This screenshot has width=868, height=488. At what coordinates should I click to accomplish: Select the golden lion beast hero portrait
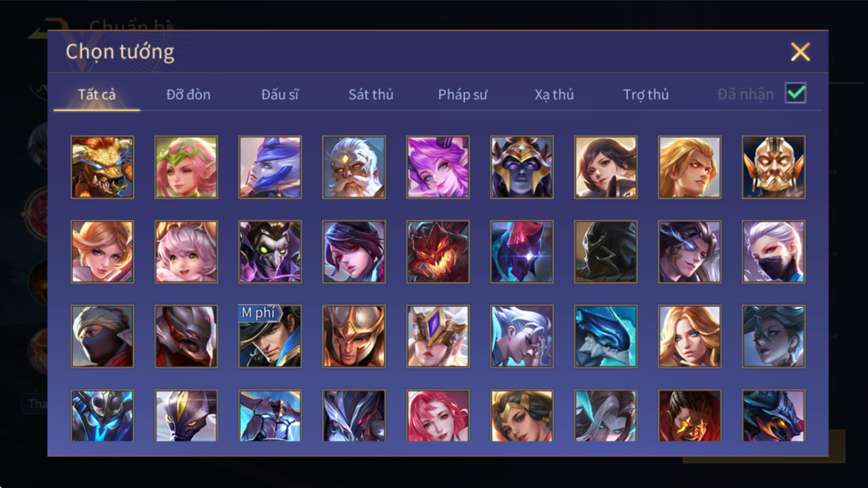click(x=102, y=167)
